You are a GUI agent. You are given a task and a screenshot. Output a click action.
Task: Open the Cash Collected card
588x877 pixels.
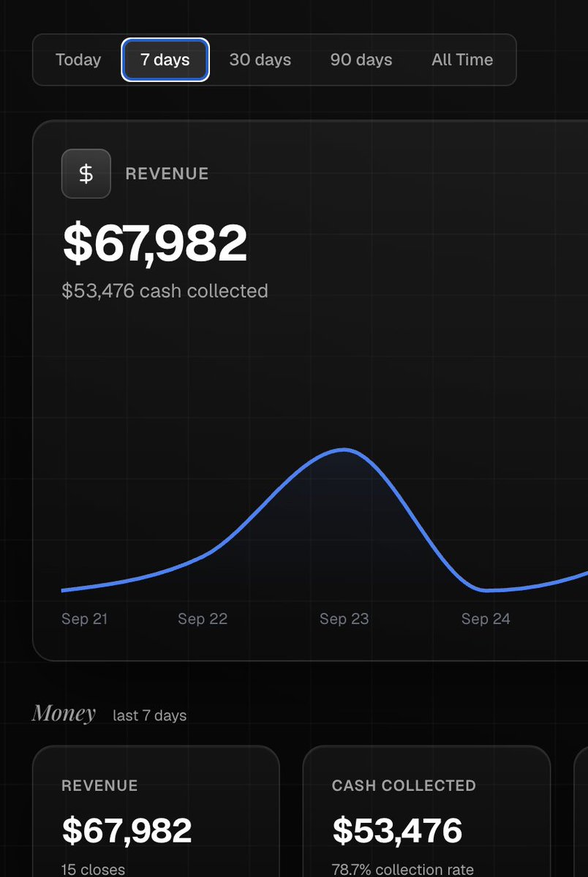pyautogui.click(x=427, y=811)
